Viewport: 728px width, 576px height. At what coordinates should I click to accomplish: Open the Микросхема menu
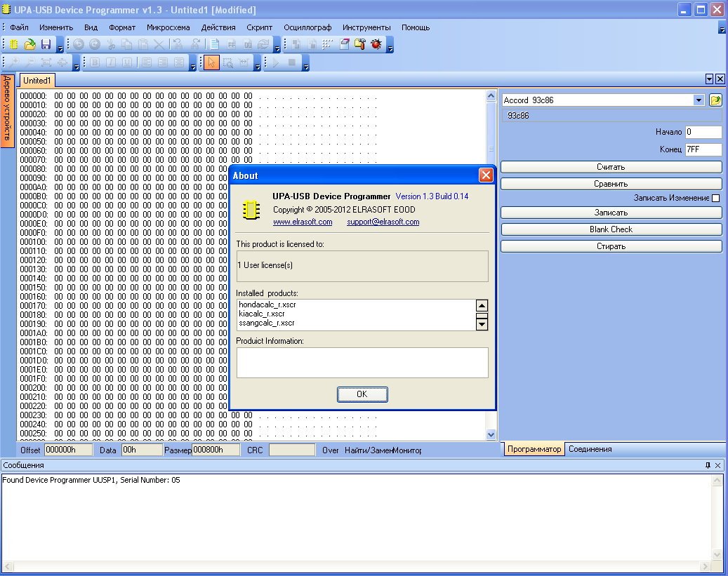click(x=168, y=27)
